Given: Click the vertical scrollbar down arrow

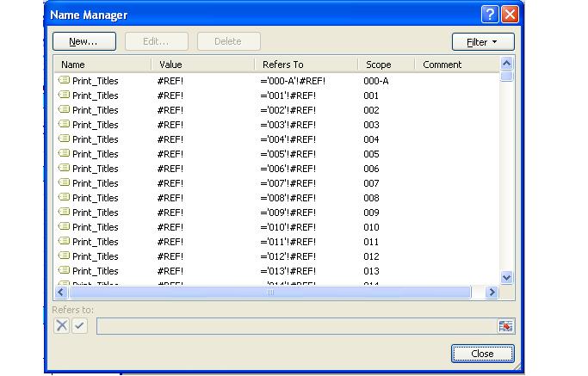Looking at the screenshot, I should point(506,278).
